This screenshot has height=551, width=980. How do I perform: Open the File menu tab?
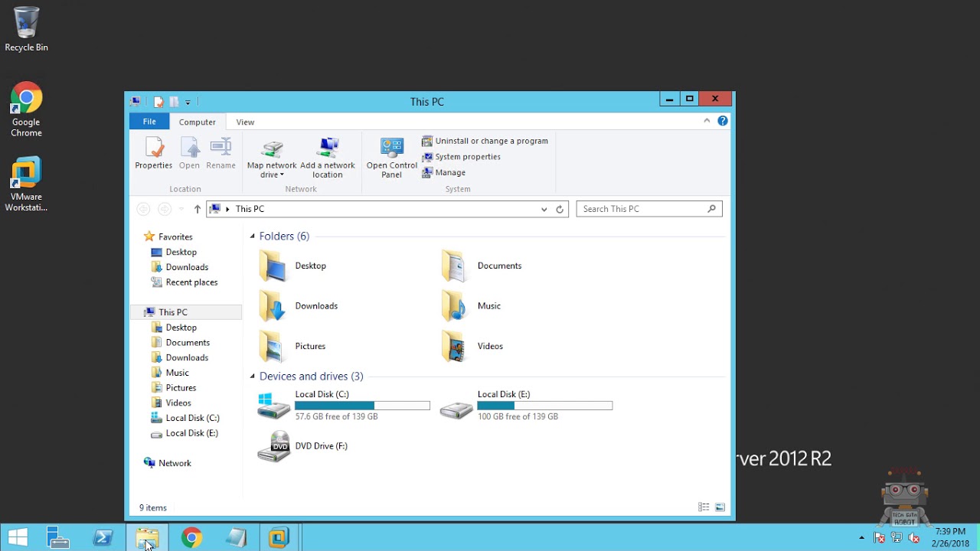coord(149,122)
